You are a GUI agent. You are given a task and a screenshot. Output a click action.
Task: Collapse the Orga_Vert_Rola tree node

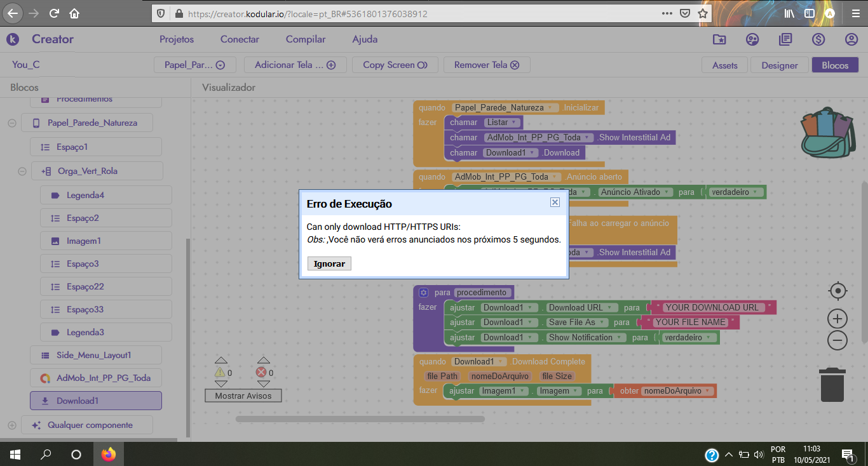click(22, 171)
